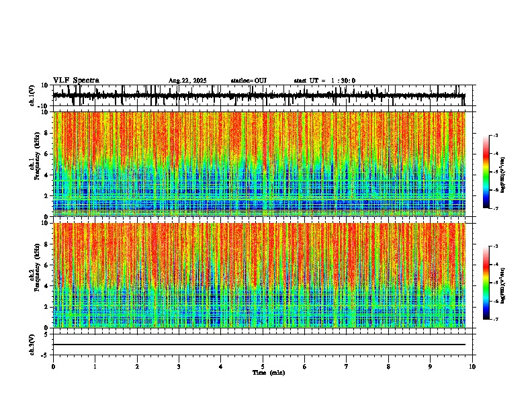The height and width of the screenshot is (411, 532).
Task: Click the "2" kHz tick on ch.2 spectrogram
Action: pyautogui.click(x=46, y=307)
